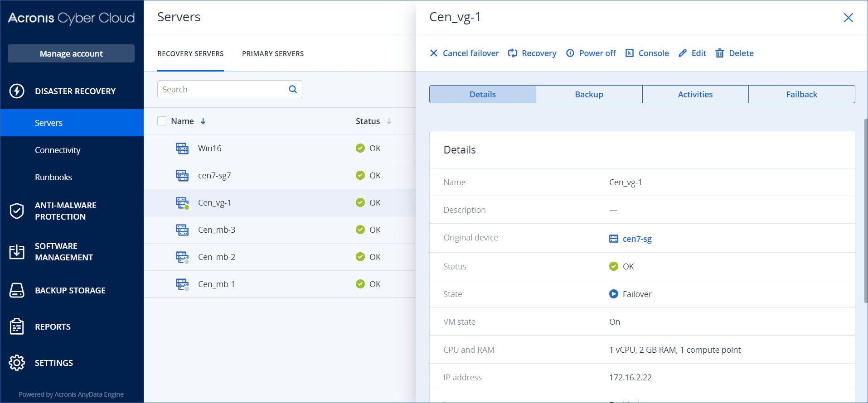Click the Settings gear icon
868x403 pixels.
point(17,363)
